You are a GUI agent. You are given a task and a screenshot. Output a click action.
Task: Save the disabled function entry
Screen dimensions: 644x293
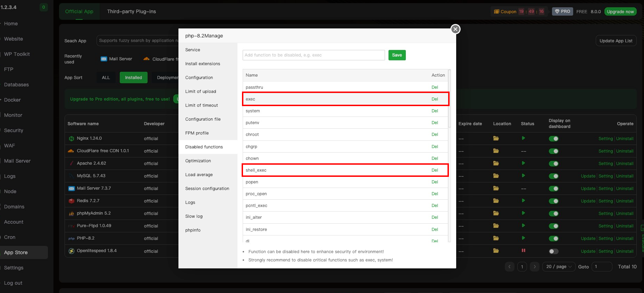point(397,55)
